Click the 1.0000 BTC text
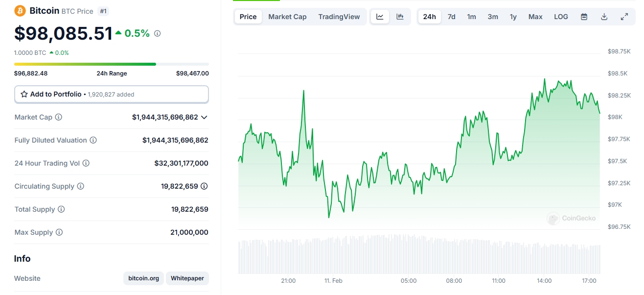Image resolution: width=644 pixels, height=295 pixels. [x=30, y=53]
